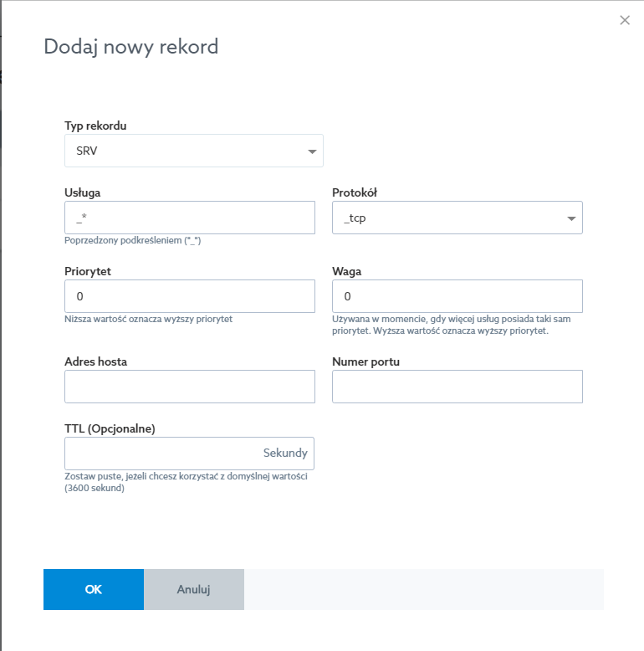Click the "Typ rekordu" field label

coord(96,126)
